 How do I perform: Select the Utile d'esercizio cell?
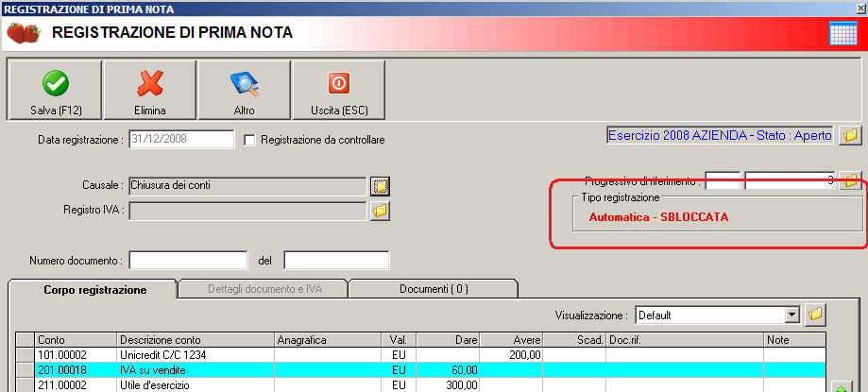196,384
